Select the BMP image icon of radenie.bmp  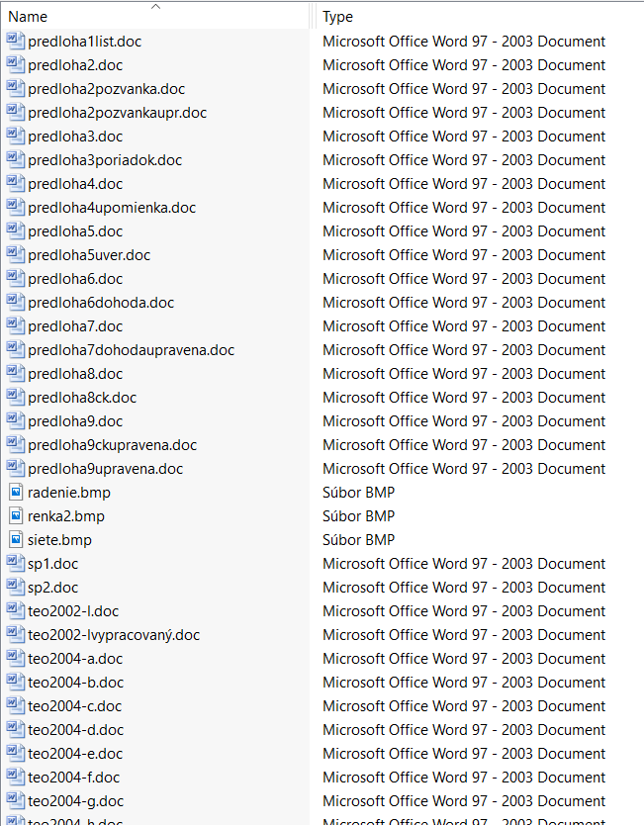(x=17, y=492)
